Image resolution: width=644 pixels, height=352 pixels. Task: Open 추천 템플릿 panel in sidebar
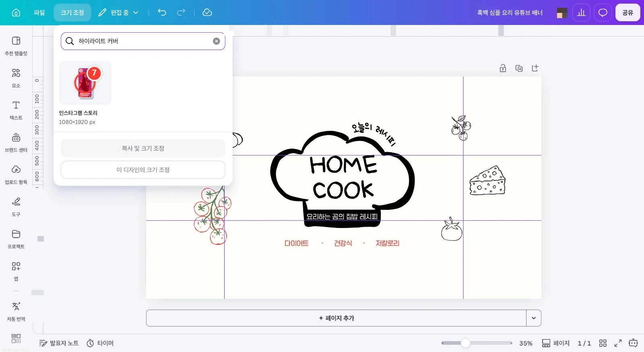pos(16,46)
